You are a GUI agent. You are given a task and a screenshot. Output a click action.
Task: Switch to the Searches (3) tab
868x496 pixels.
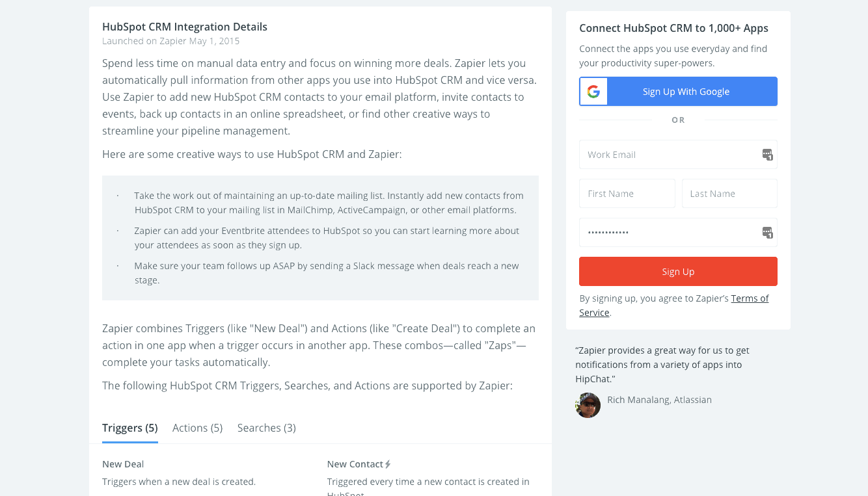(x=267, y=428)
